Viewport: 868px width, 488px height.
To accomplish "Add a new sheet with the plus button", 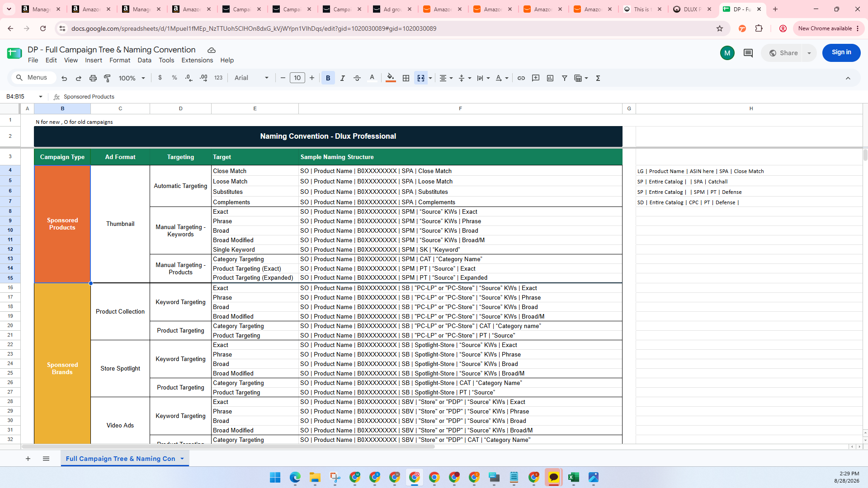I will point(28,459).
